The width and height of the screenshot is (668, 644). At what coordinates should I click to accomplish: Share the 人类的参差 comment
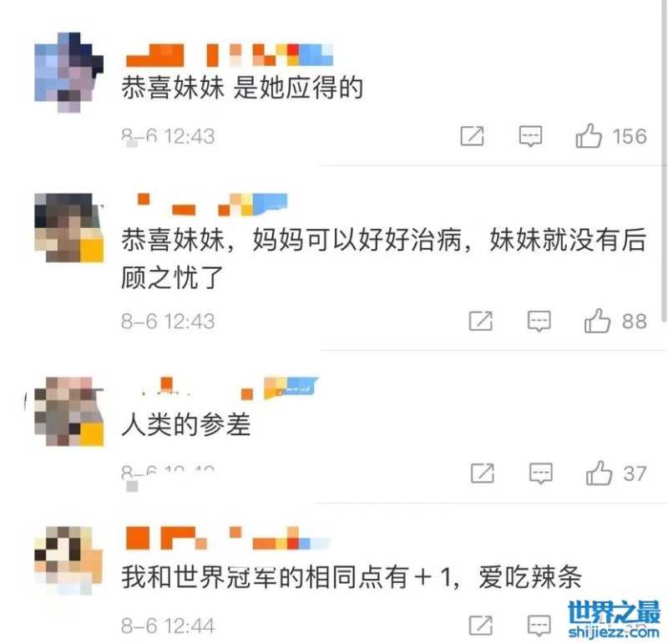click(483, 473)
